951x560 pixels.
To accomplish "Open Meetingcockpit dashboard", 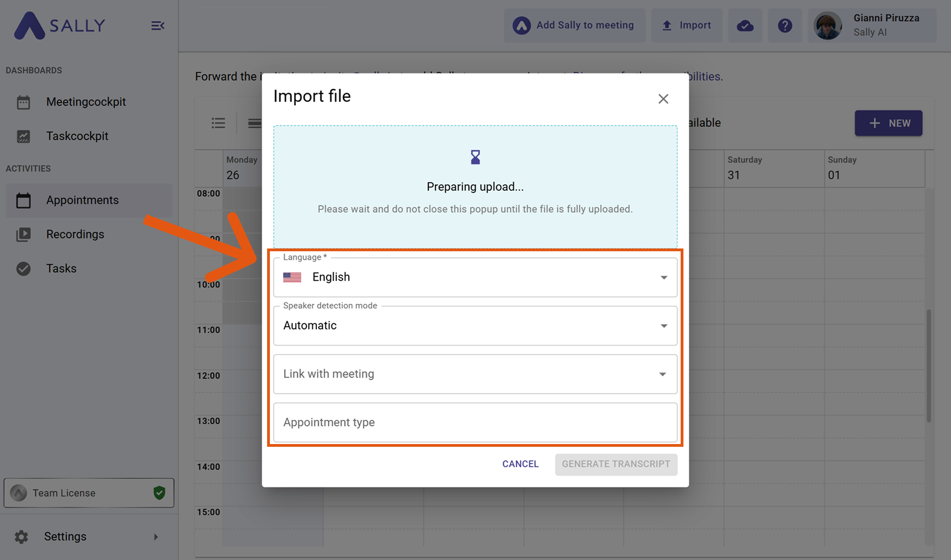I will click(x=86, y=102).
